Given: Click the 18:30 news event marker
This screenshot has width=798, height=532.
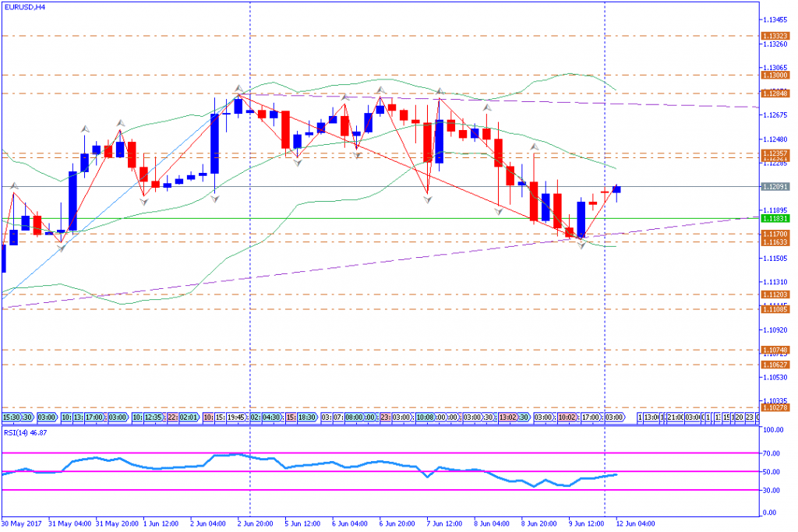Looking at the screenshot, I should coord(307,417).
